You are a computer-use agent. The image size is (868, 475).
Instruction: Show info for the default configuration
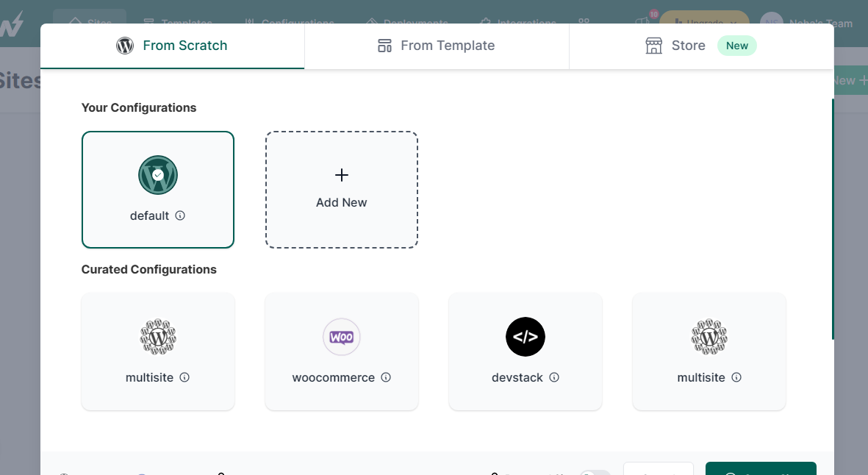point(180,216)
